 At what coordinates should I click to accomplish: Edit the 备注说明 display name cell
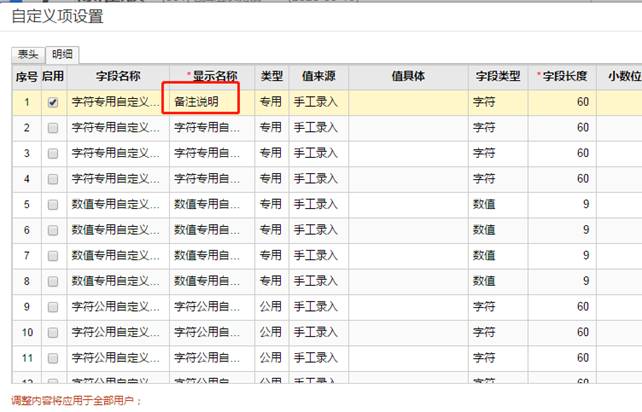(212, 102)
